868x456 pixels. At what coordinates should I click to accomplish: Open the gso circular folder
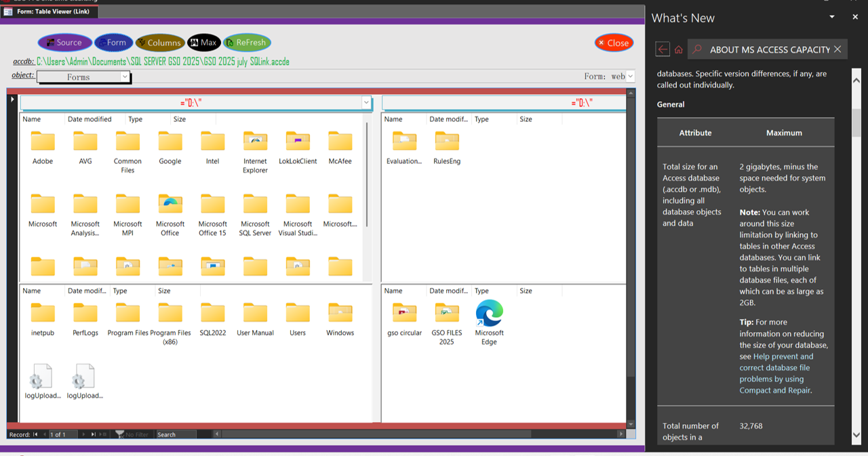click(x=404, y=320)
